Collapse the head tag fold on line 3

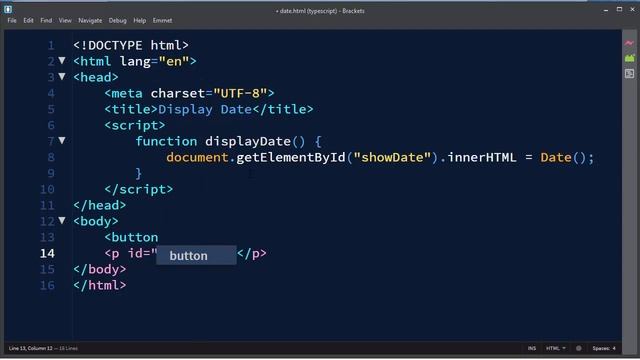62,76
